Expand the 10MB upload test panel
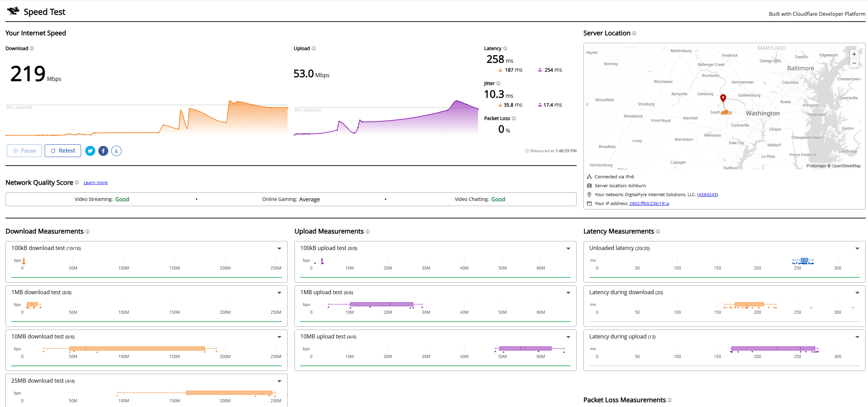Screen dimensions: 868x407 (x=568, y=337)
